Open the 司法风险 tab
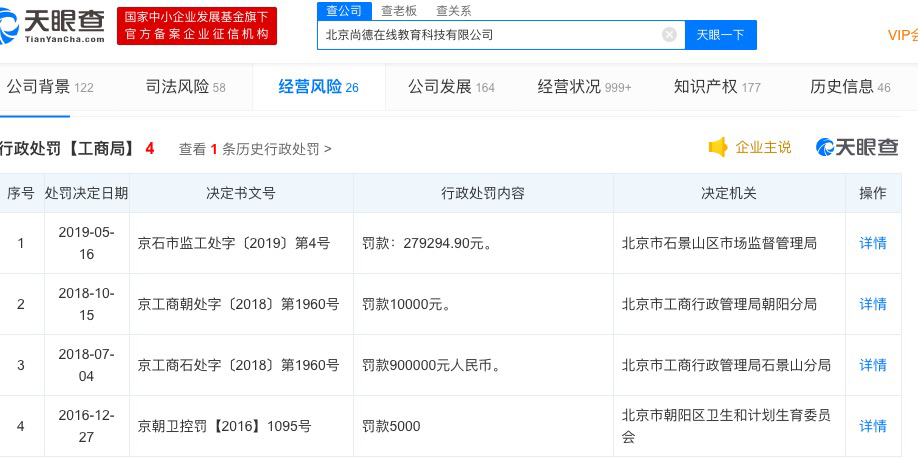Image resolution: width=918 pixels, height=458 pixels. click(186, 87)
